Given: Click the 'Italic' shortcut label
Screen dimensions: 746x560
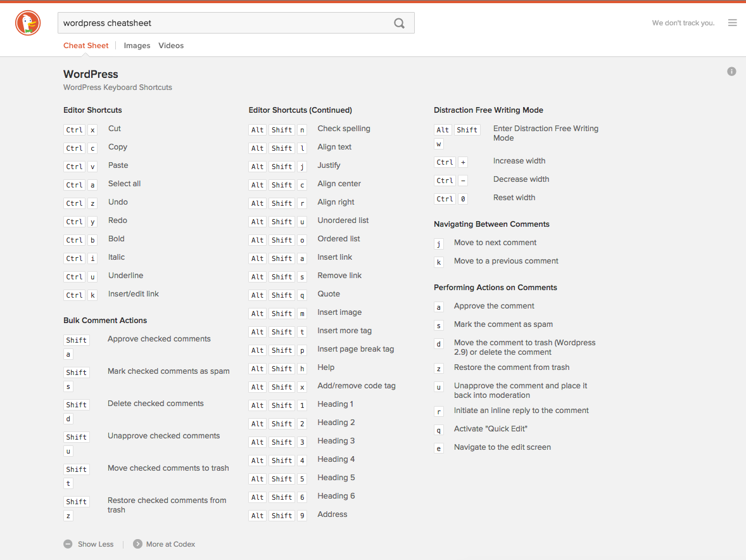Looking at the screenshot, I should click(116, 257).
